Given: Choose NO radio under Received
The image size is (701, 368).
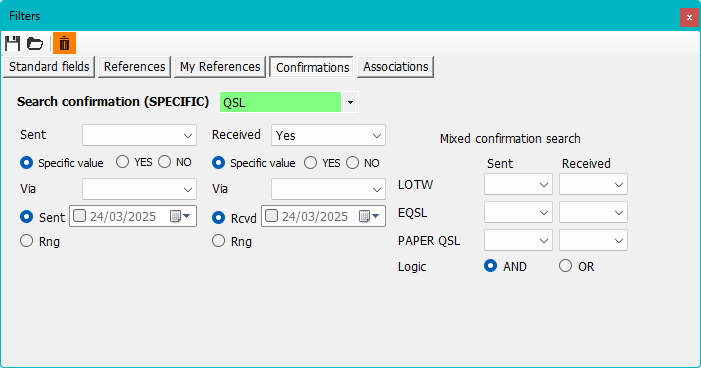Looking at the screenshot, I should click(352, 163).
